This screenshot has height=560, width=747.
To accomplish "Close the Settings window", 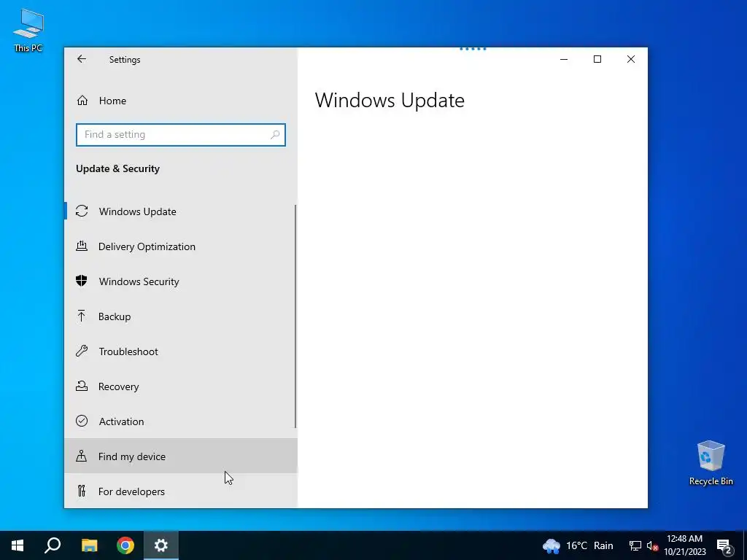I will (x=631, y=59).
